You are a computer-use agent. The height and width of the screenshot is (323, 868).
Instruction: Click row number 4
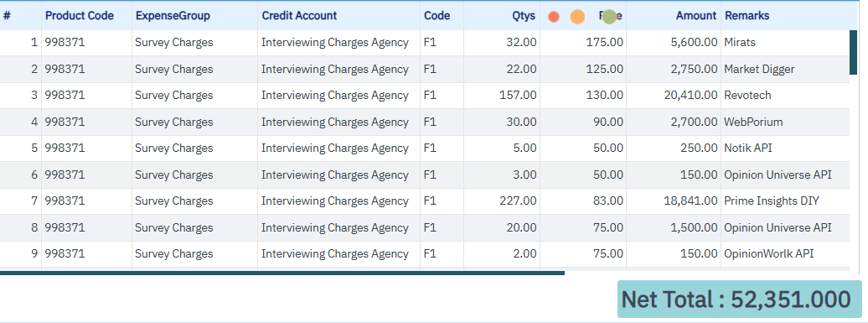[34, 122]
